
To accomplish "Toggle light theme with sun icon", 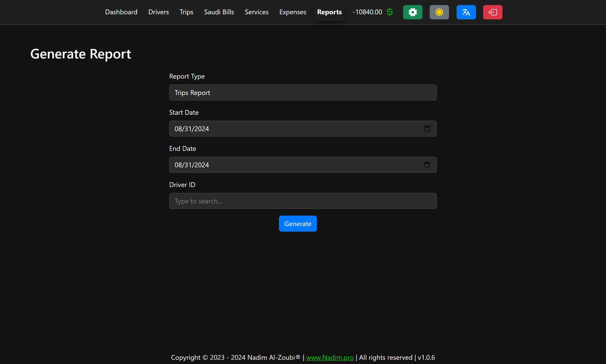I will tap(439, 12).
